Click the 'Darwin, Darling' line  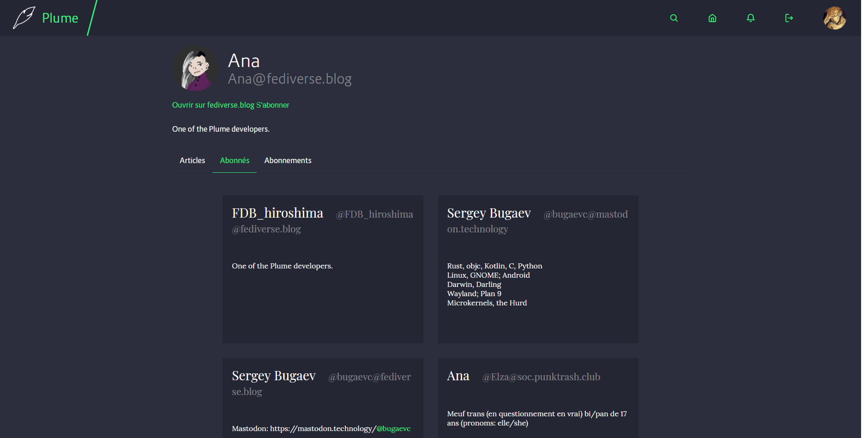[x=474, y=284]
